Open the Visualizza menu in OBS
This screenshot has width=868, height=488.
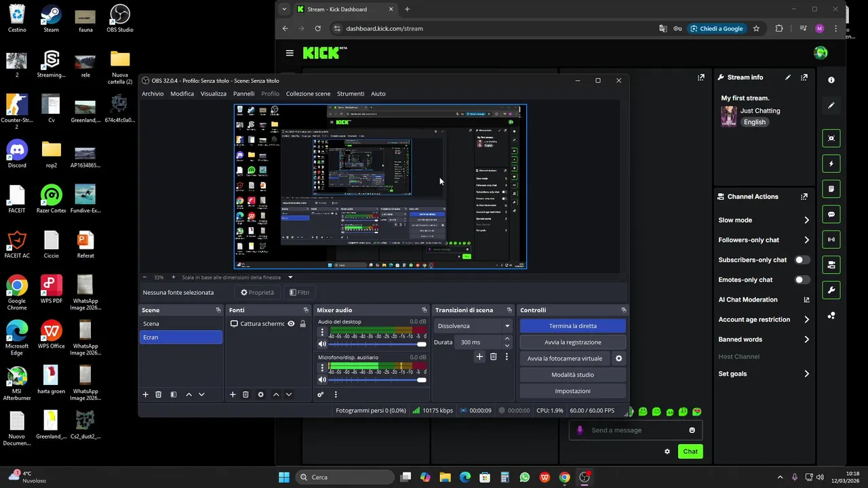click(x=214, y=94)
